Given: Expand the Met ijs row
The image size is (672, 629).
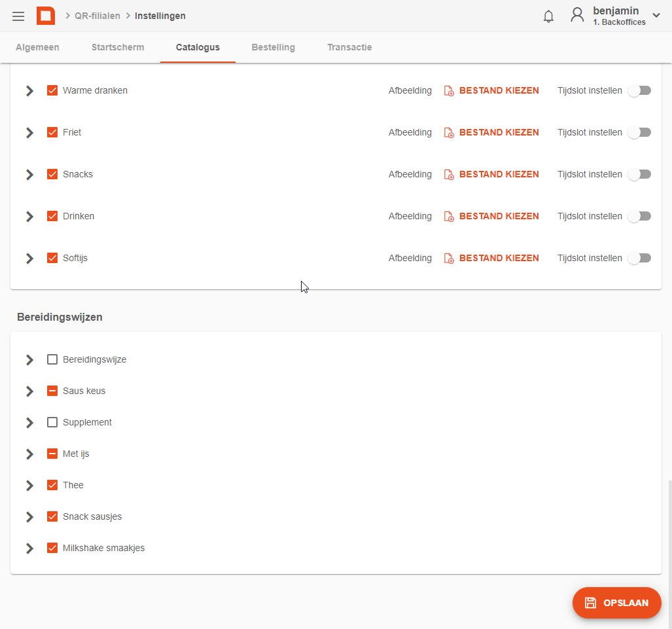Looking at the screenshot, I should click(x=29, y=454).
